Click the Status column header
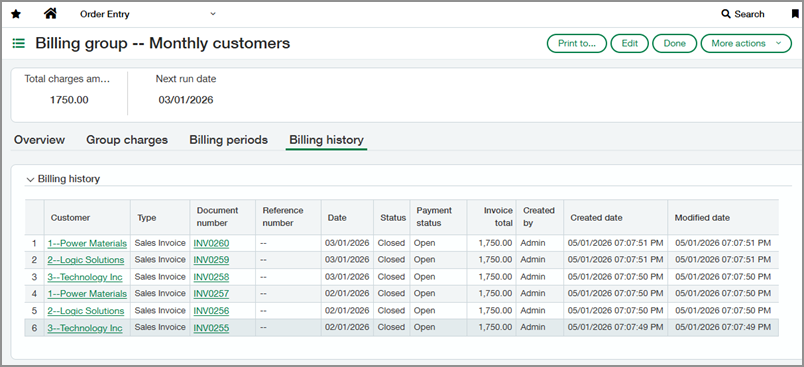 392,217
